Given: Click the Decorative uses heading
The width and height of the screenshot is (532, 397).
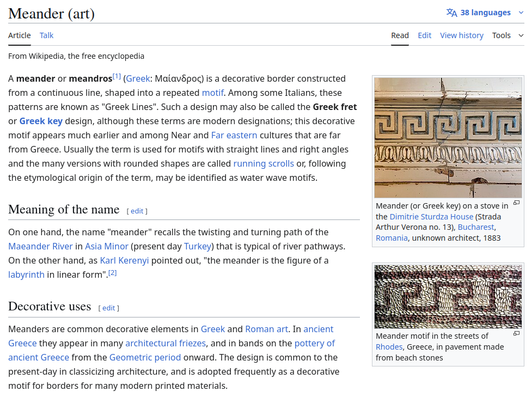Looking at the screenshot, I should click(50, 307).
